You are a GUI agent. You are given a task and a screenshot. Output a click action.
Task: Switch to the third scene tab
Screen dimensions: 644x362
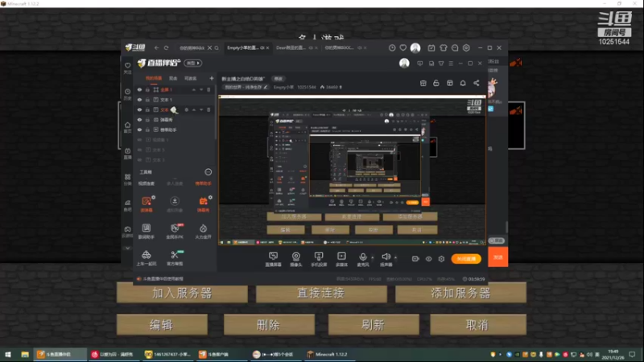point(190,78)
